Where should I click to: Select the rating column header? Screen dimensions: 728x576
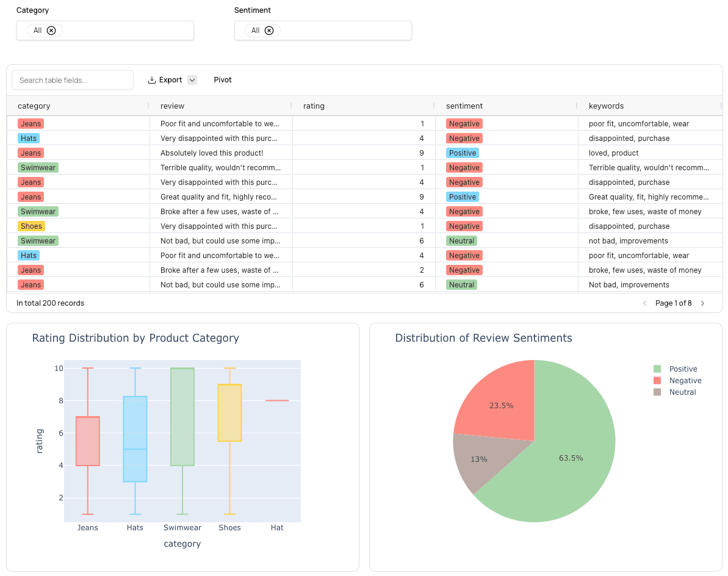click(314, 106)
